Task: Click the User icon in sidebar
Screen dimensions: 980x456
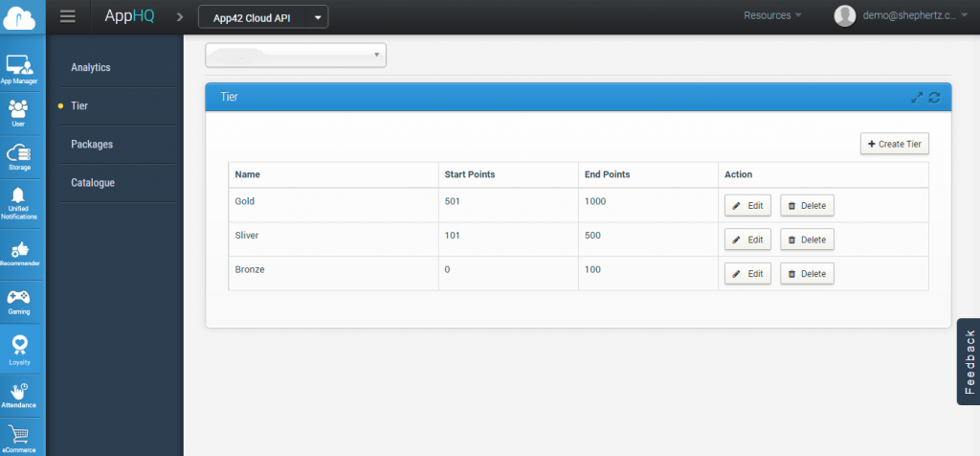Action: click(x=18, y=111)
